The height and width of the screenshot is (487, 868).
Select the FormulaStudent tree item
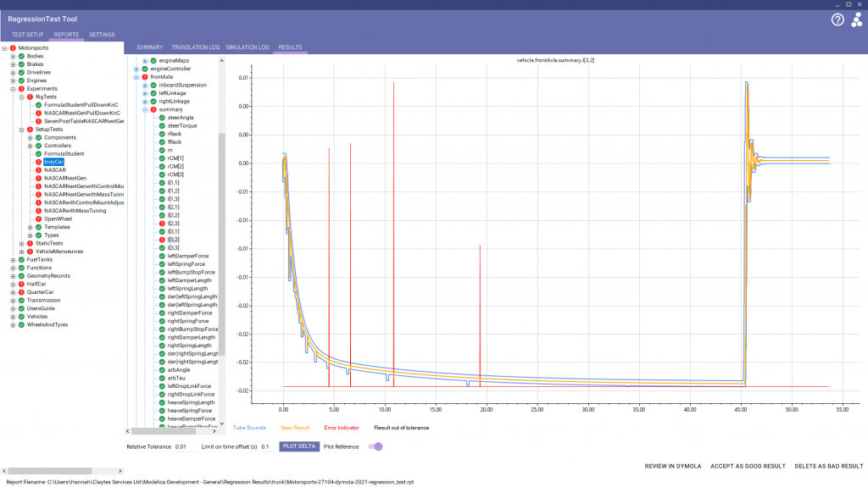click(x=64, y=154)
